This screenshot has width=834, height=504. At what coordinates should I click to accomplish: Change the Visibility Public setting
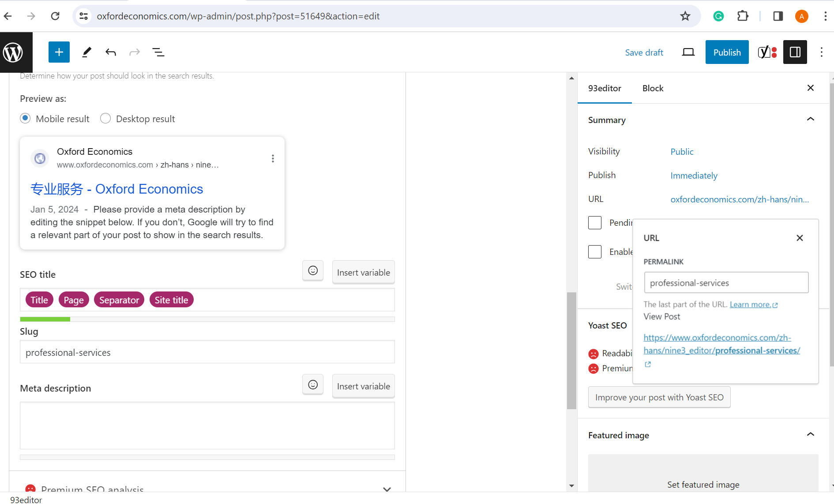click(682, 152)
